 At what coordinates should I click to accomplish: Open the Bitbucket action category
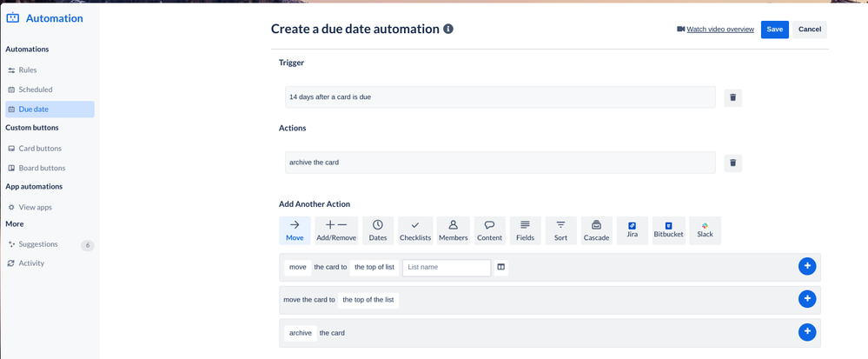(669, 230)
